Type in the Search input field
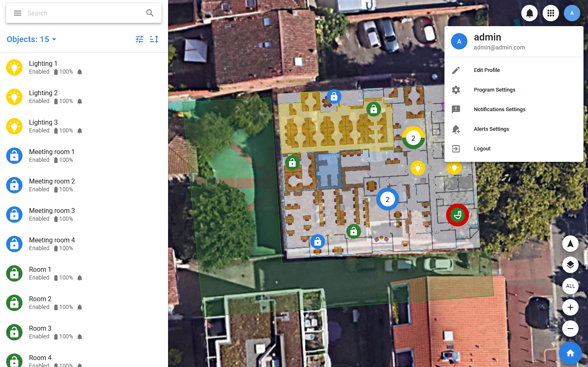 coord(82,13)
